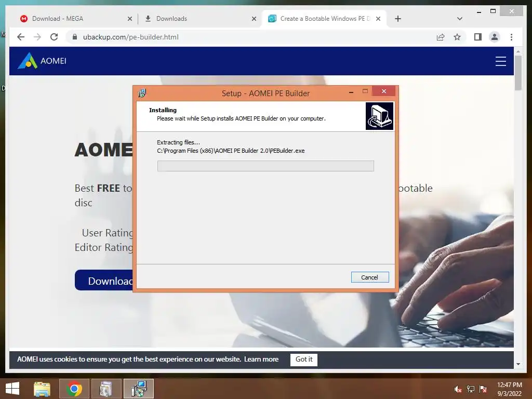Viewport: 532px width, 399px height.
Task: Minimize the Chrome browser window
Action: (479, 11)
